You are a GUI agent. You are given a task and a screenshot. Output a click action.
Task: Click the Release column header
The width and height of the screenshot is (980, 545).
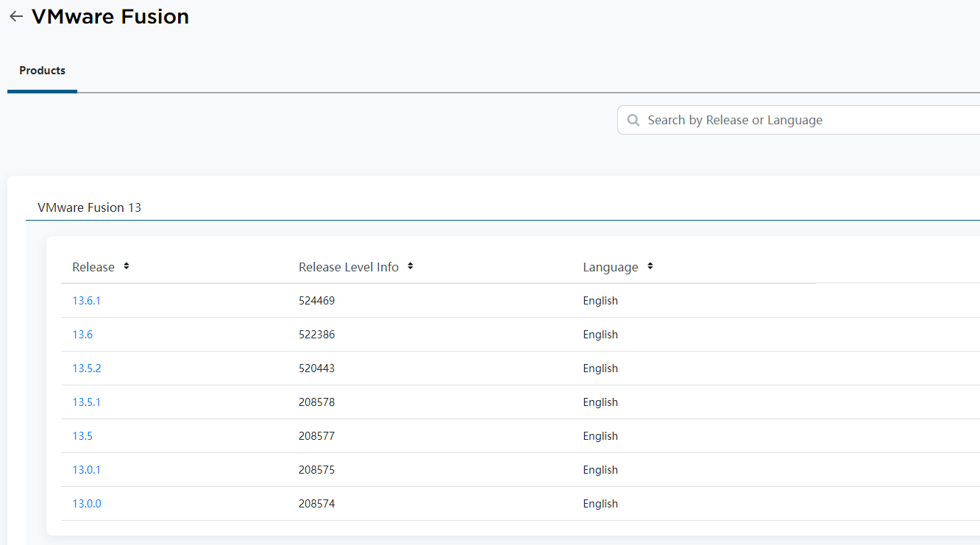tap(93, 267)
